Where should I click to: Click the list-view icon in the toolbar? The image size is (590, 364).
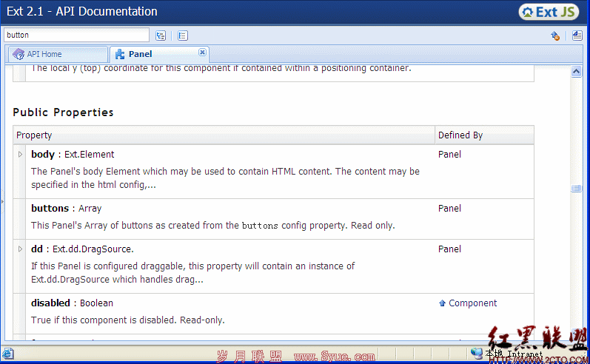pyautogui.click(x=183, y=36)
